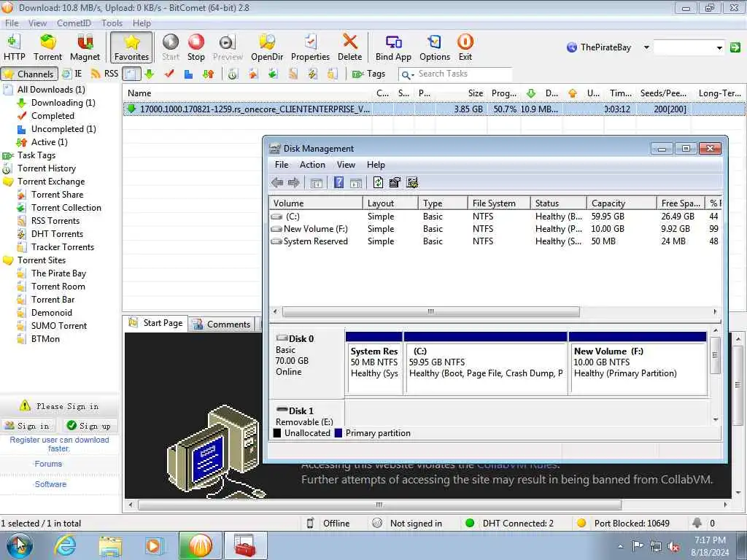Viewport: 747px width, 560px height.
Task: Click the Start Page horizontal scrollbar
Action: 379,505
